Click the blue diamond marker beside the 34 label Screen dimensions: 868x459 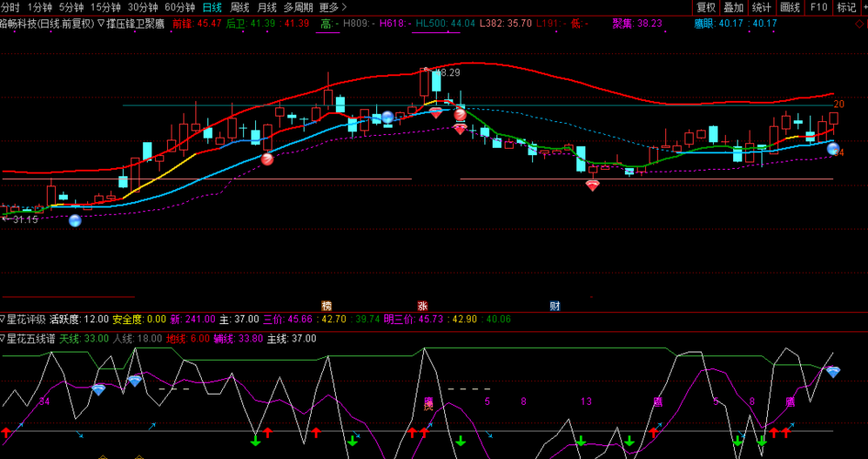click(x=98, y=390)
